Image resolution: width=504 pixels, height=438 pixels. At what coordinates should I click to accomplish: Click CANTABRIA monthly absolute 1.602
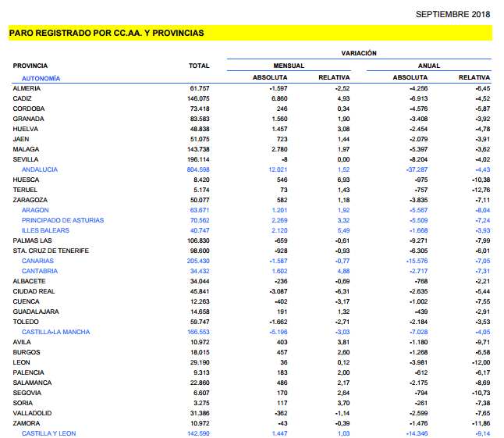pos(279,271)
